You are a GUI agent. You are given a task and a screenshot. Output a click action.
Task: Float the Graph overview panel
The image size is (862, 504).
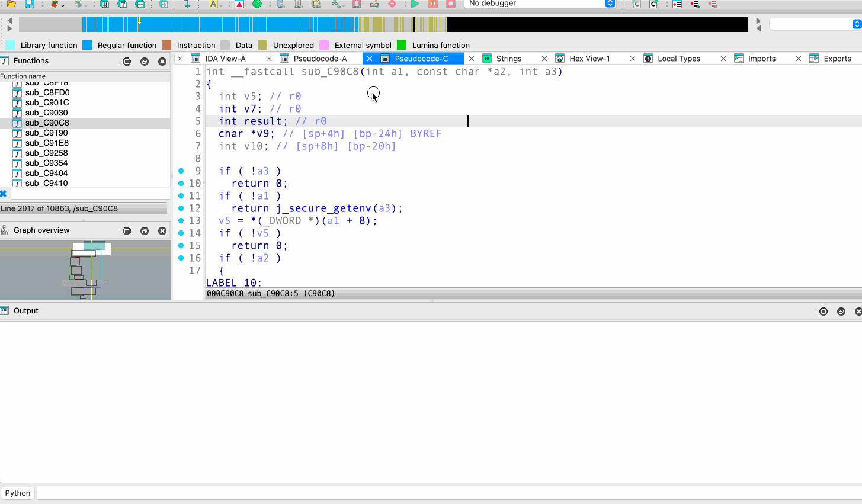coord(144,230)
